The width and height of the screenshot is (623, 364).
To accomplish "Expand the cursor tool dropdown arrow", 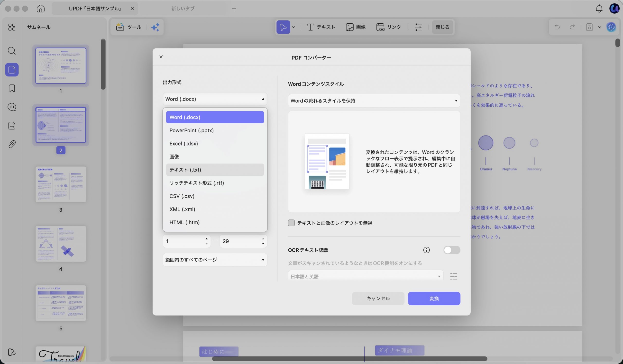I will (293, 27).
